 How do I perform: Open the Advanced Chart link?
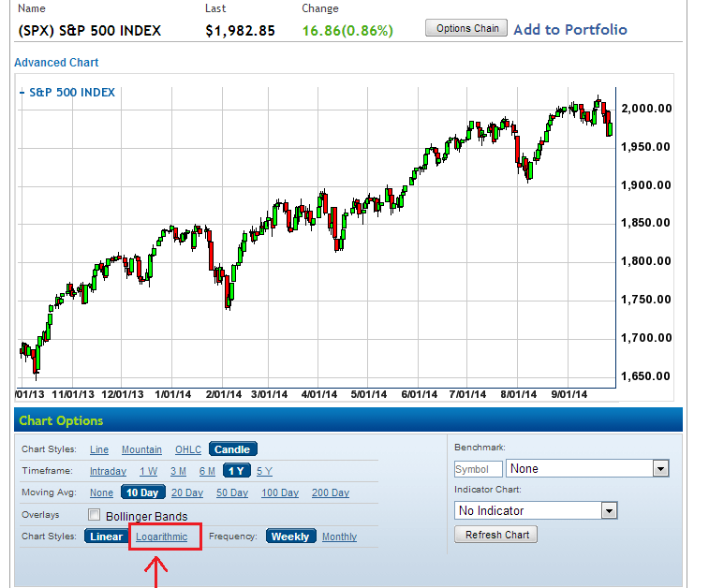pos(56,63)
